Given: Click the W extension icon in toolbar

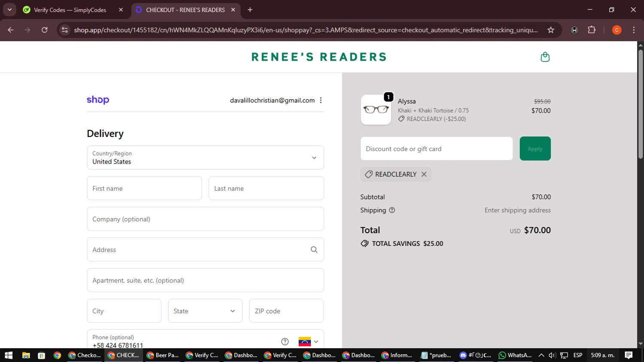Looking at the screenshot, I should pyautogui.click(x=574, y=30).
